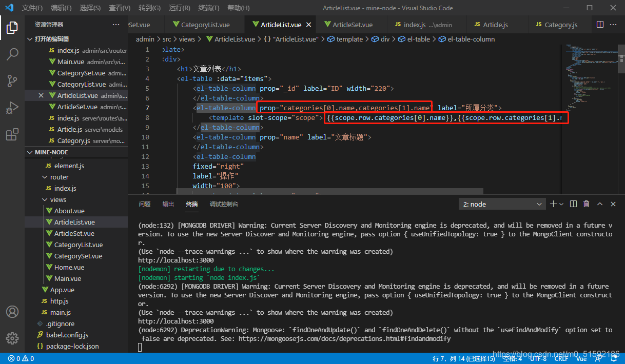This screenshot has height=364, width=625.
Task: Open Home.vue in the file explorer
Action: pos(69,267)
